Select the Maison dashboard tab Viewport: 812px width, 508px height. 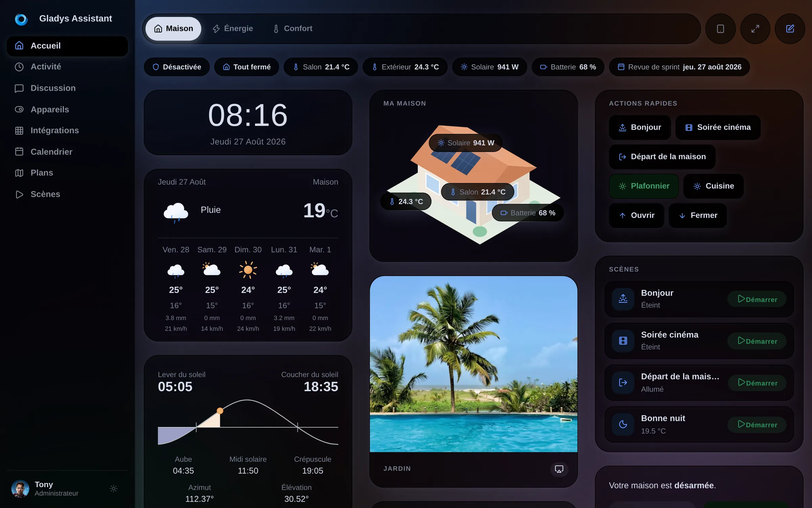(173, 29)
